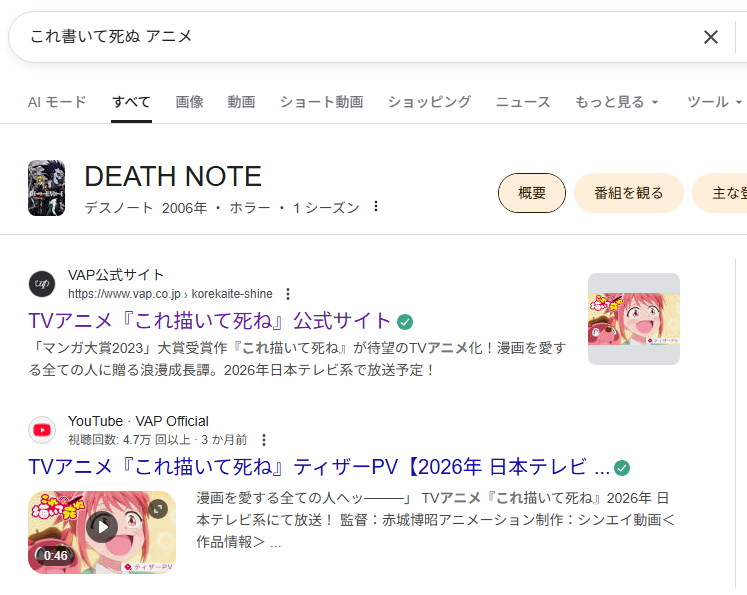Click the YouTube · VAP Official source label
747x595 pixels.
coord(138,421)
